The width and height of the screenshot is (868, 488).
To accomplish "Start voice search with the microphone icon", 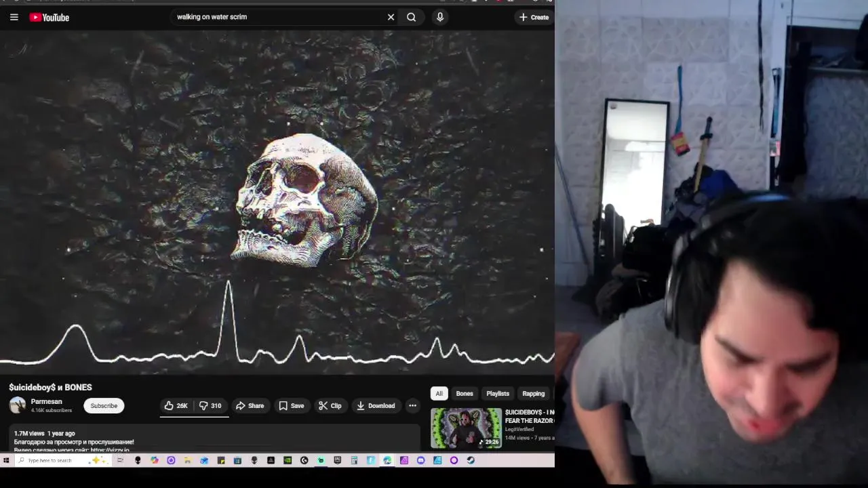I will pyautogui.click(x=440, y=17).
